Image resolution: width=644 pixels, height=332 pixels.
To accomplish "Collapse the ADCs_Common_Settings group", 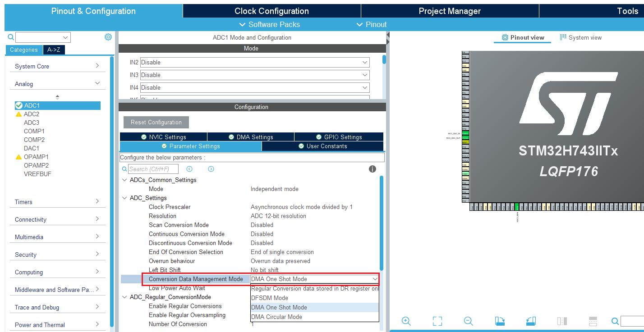I will click(124, 180).
